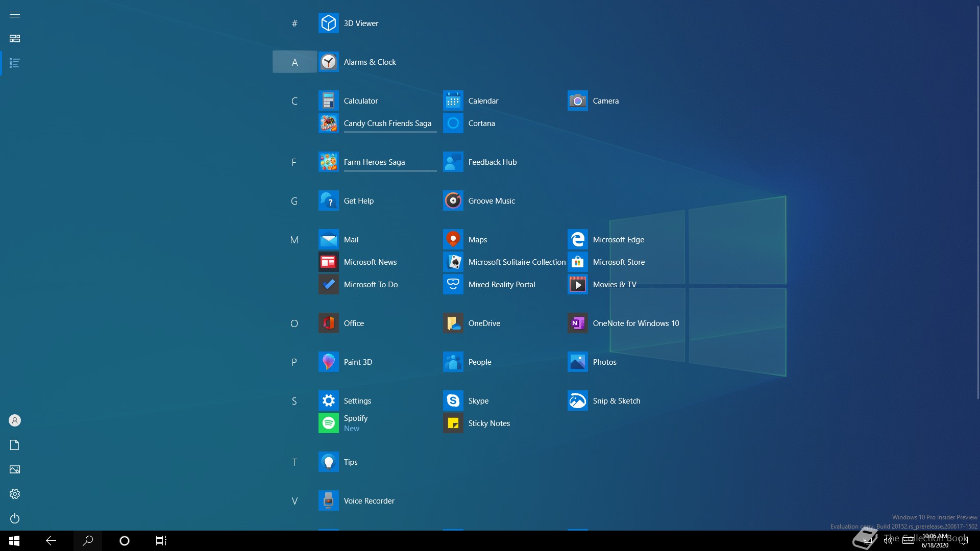Switch to All apps list view

[15, 63]
